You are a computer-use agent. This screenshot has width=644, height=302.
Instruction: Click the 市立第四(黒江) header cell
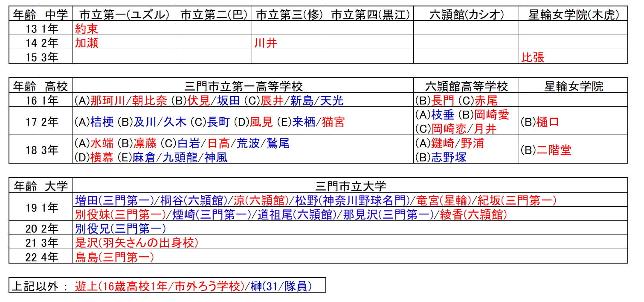370,15
